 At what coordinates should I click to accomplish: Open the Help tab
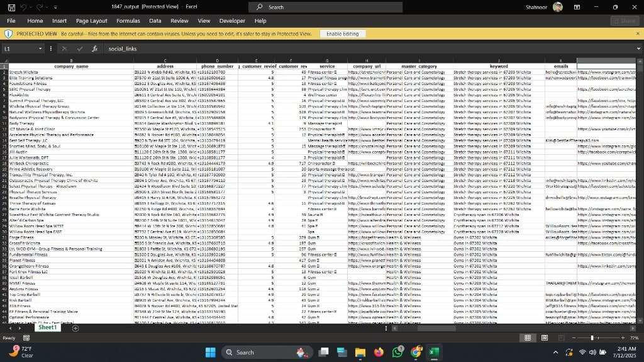click(x=260, y=21)
